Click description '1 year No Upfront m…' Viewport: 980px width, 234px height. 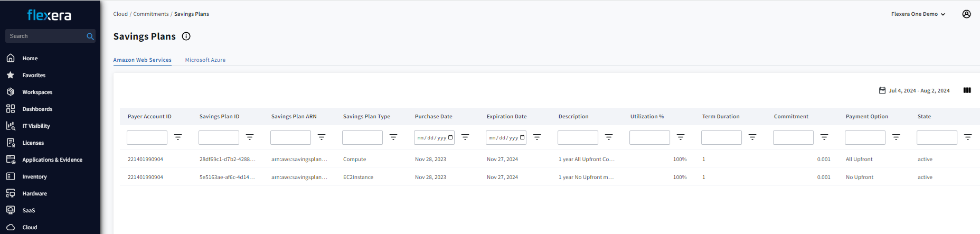tap(586, 177)
